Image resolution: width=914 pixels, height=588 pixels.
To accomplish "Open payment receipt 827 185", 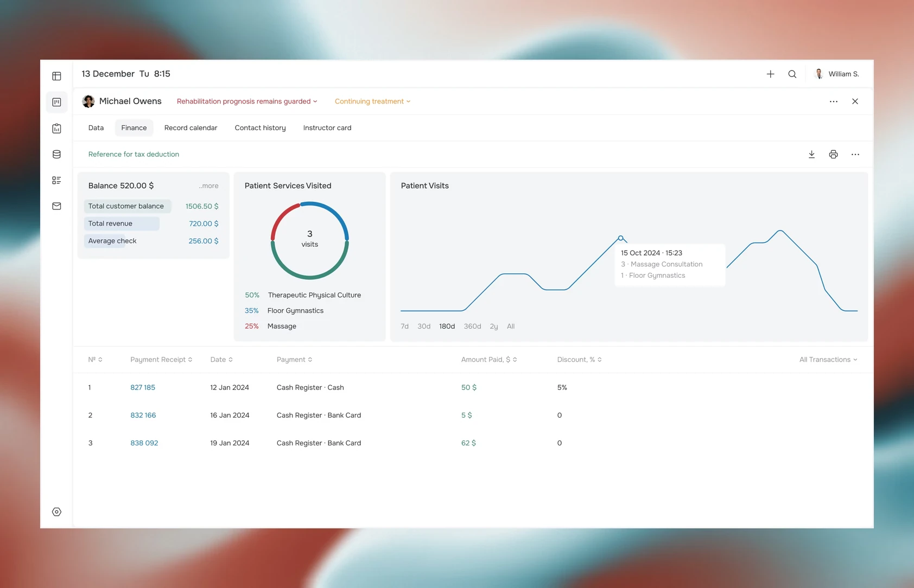I will point(143,388).
